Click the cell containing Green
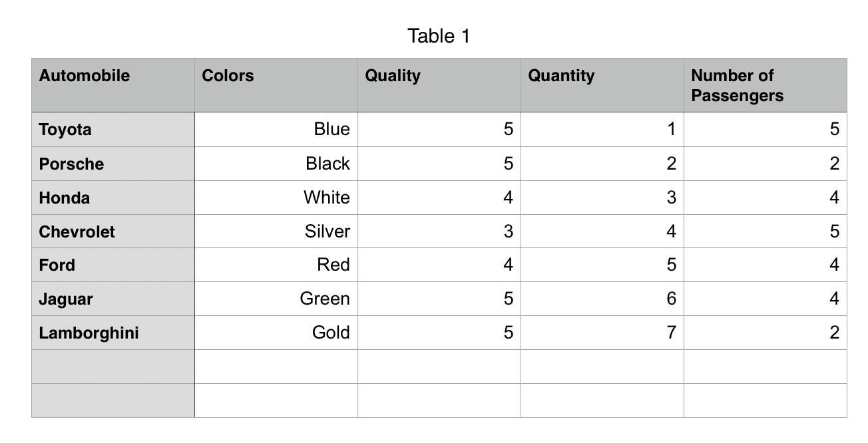The image size is (868, 443). [x=276, y=299]
